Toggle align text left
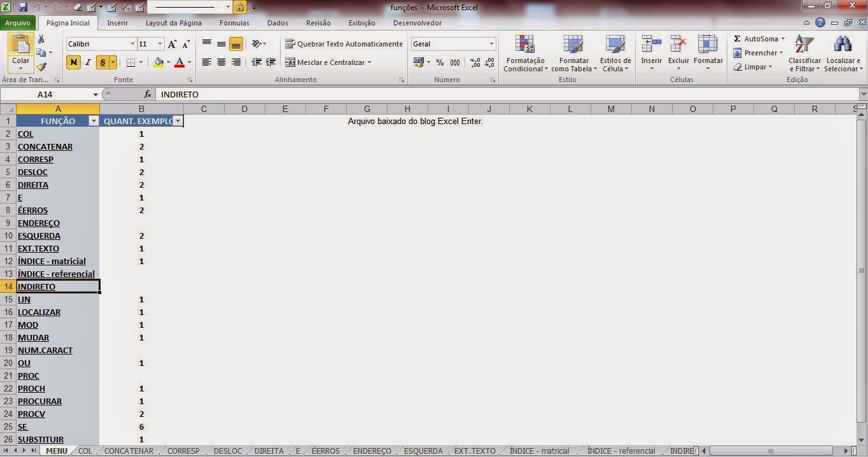 tap(207, 62)
